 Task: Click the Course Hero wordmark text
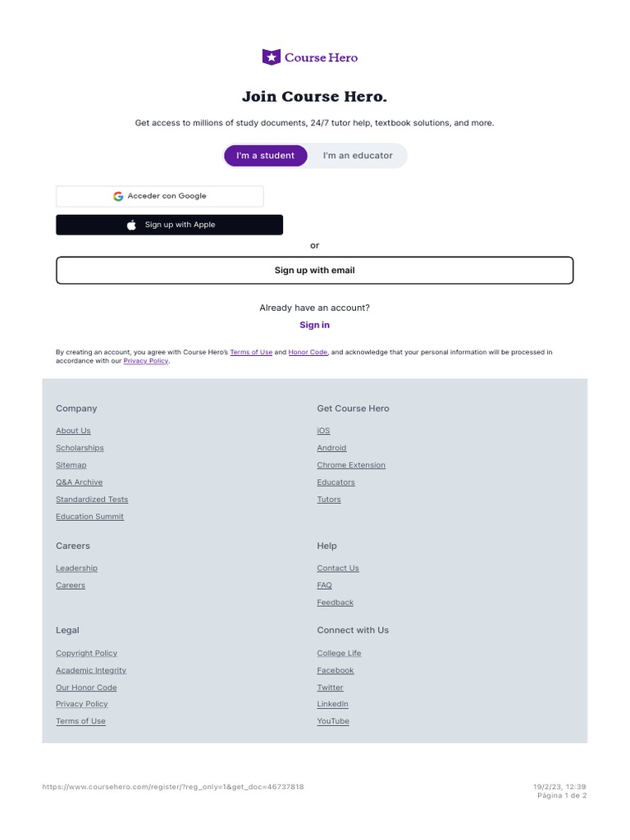[321, 57]
